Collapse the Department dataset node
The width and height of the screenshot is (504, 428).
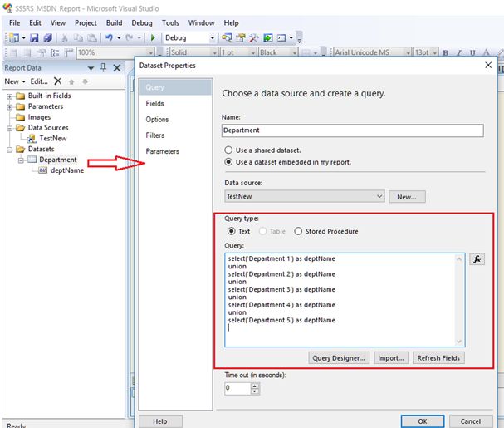pyautogui.click(x=21, y=160)
